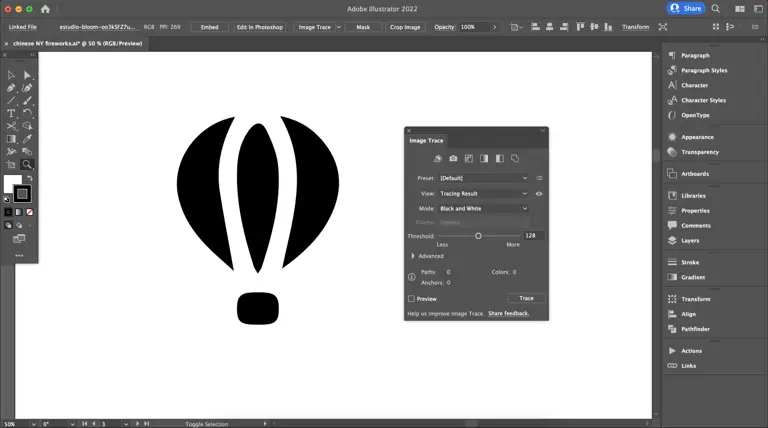This screenshot has height=428, width=768.
Task: Open the Layers panel
Action: tap(690, 240)
